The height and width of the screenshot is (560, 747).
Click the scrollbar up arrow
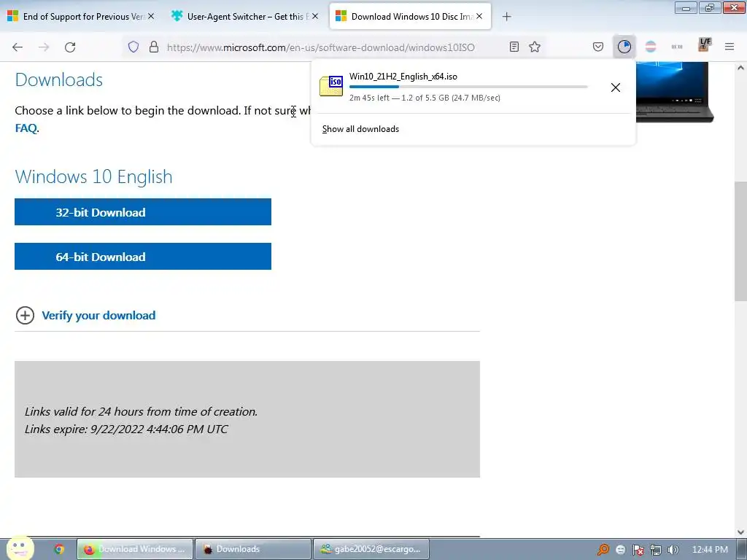740,68
